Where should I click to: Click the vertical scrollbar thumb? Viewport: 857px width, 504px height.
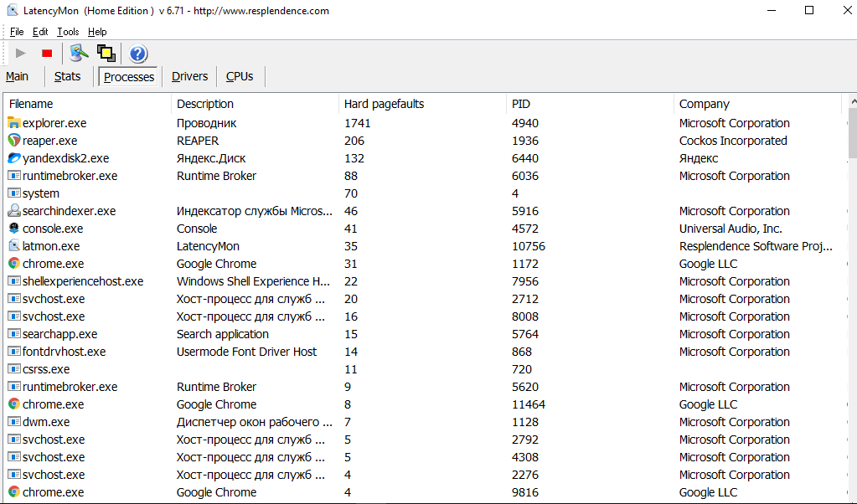click(x=853, y=132)
